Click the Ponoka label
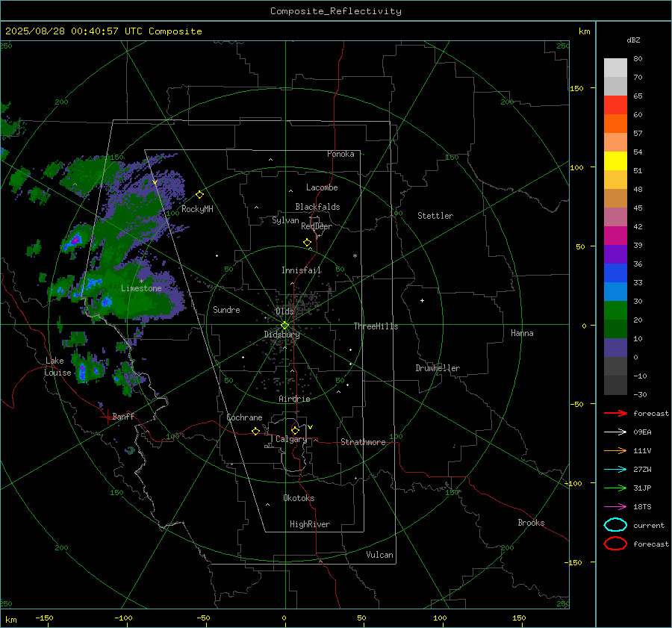The width and height of the screenshot is (672, 628). 340,155
